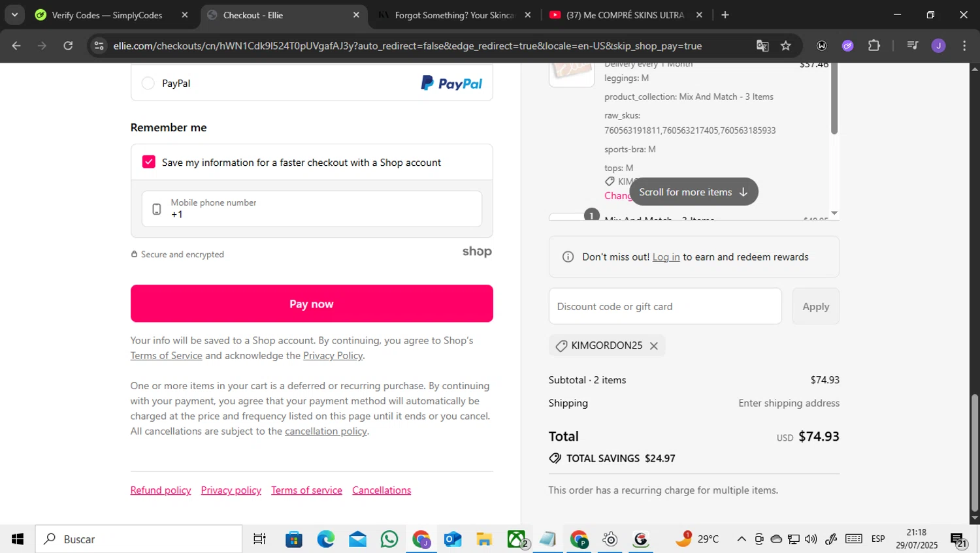Screen dimensions: 980x553
Task: Open the Windows Start menu
Action: 18,539
